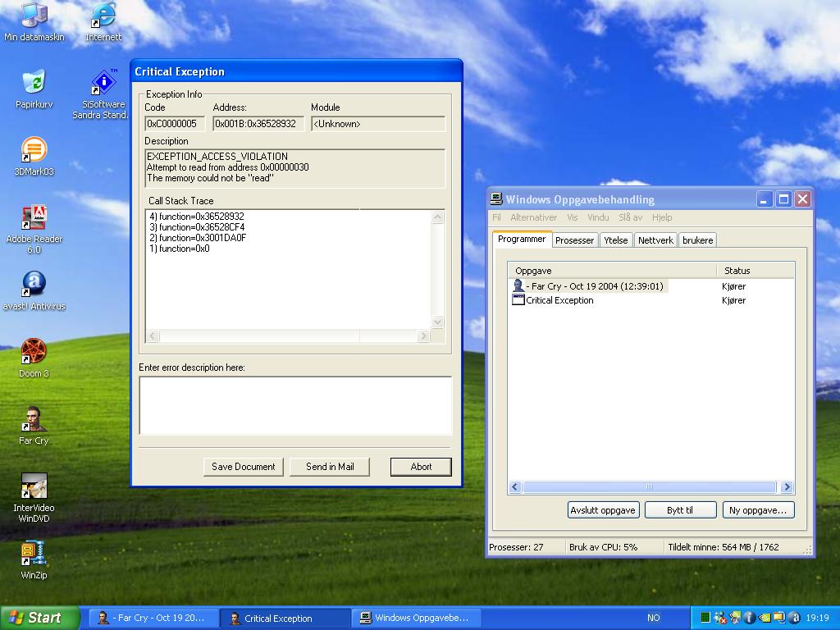Click into the error description text box

[295, 405]
